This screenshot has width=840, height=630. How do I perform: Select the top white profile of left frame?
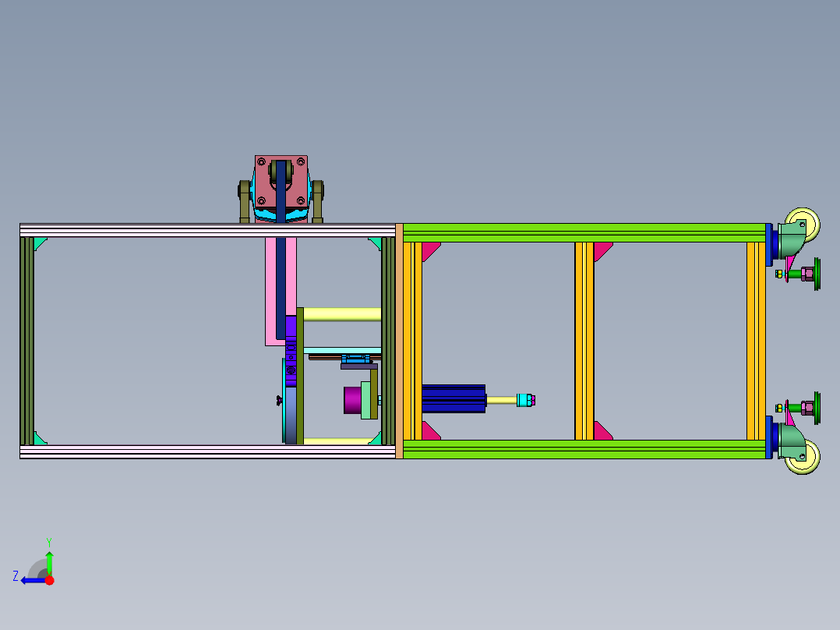pyautogui.click(x=208, y=231)
